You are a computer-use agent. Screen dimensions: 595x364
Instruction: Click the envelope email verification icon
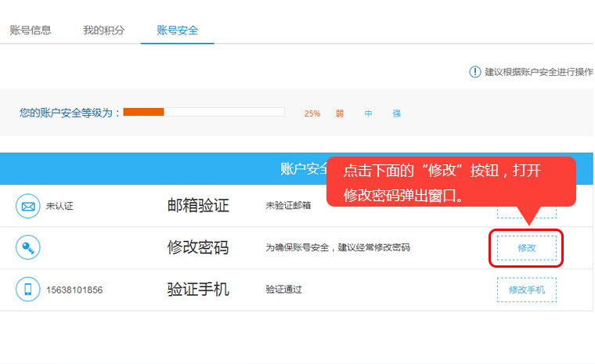coord(28,207)
